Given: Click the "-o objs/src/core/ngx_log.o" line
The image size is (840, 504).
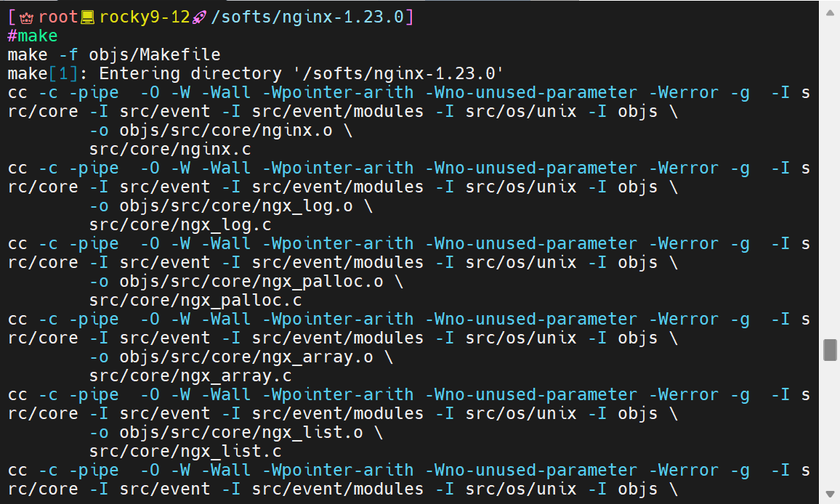Looking at the screenshot, I should click(x=231, y=206).
